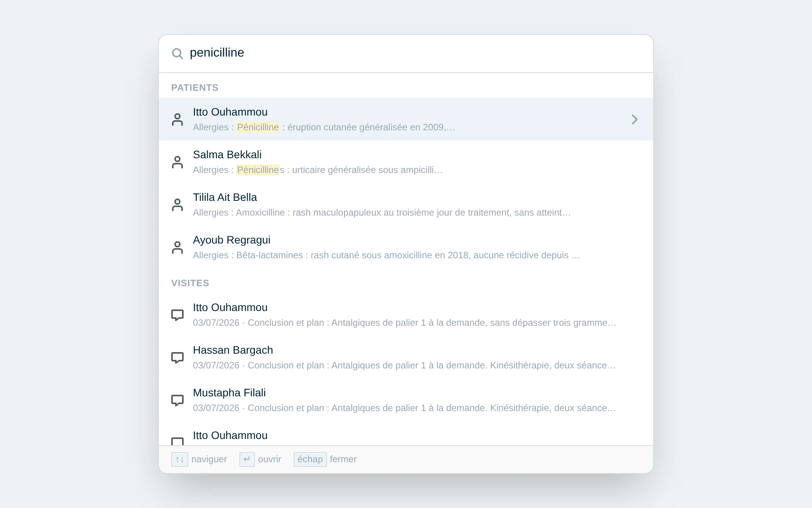Click the person icon beside Salma Bekkali
This screenshot has height=508, width=812.
coord(177,162)
